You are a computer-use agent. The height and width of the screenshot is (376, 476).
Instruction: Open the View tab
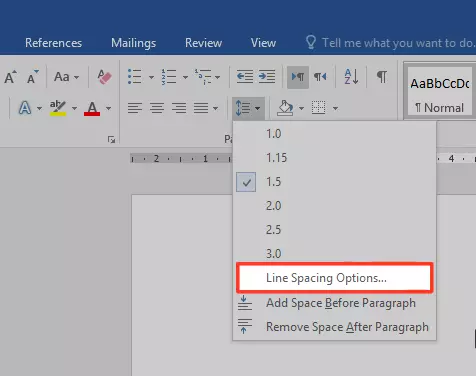pyautogui.click(x=263, y=43)
